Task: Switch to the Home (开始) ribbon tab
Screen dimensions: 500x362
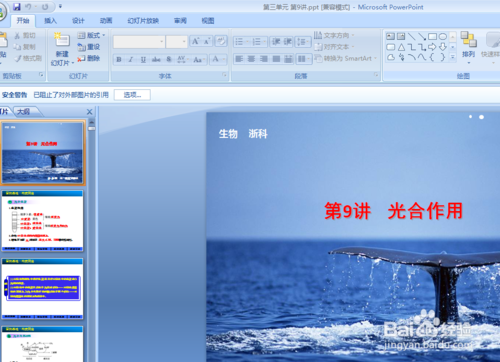Action: (23, 21)
